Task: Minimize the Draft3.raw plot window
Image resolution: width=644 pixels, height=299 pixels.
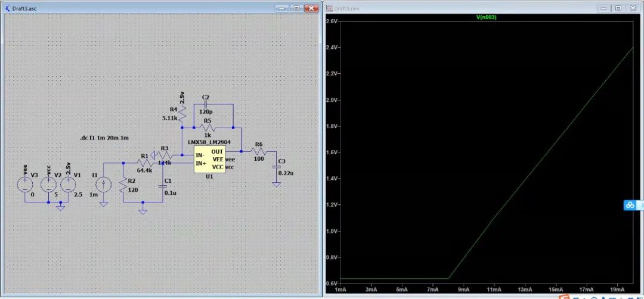Action: (x=603, y=8)
